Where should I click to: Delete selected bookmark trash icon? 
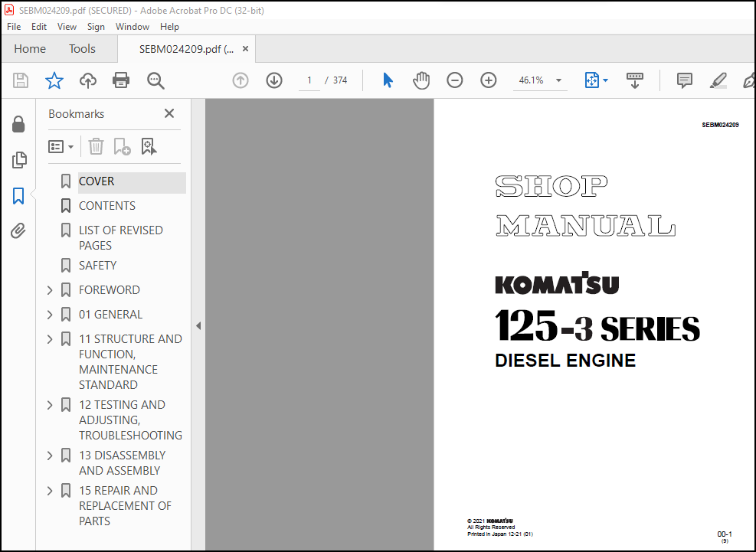96,146
